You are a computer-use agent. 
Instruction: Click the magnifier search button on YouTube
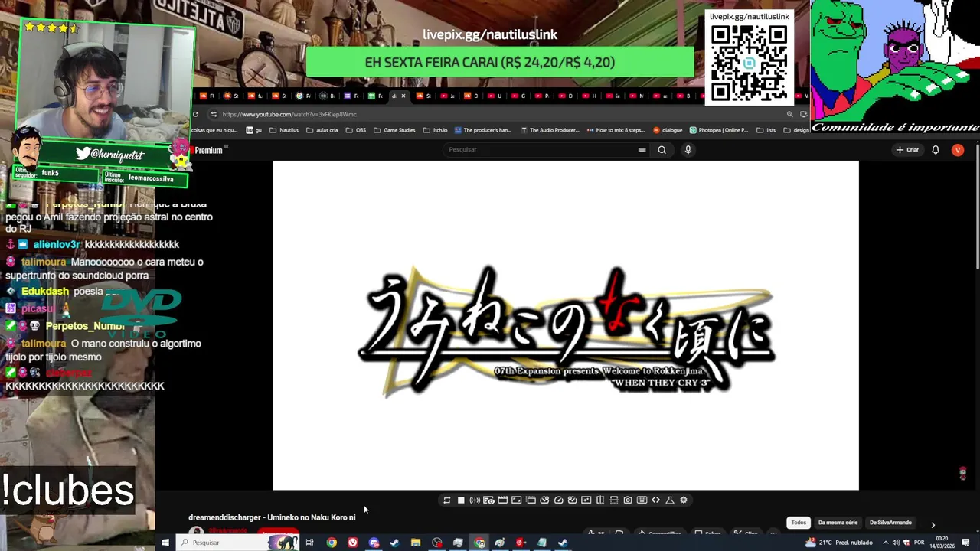pyautogui.click(x=661, y=150)
